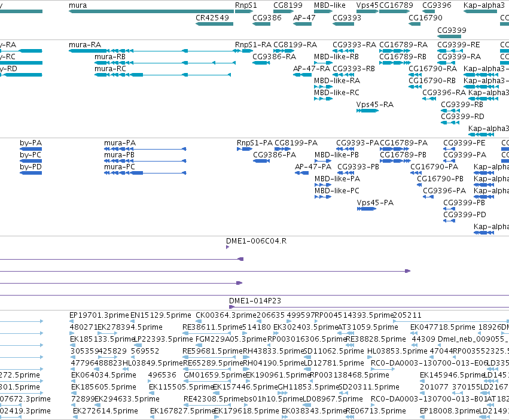This screenshot has width=509, height=420.
Task: Click CG16790-RB transcript label
Action: coord(432,80)
